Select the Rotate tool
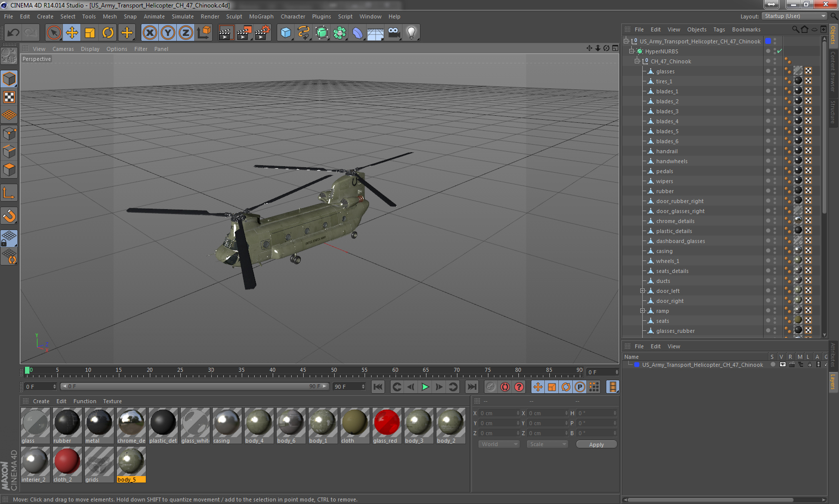Screen dimensions: 839x504 (108, 33)
